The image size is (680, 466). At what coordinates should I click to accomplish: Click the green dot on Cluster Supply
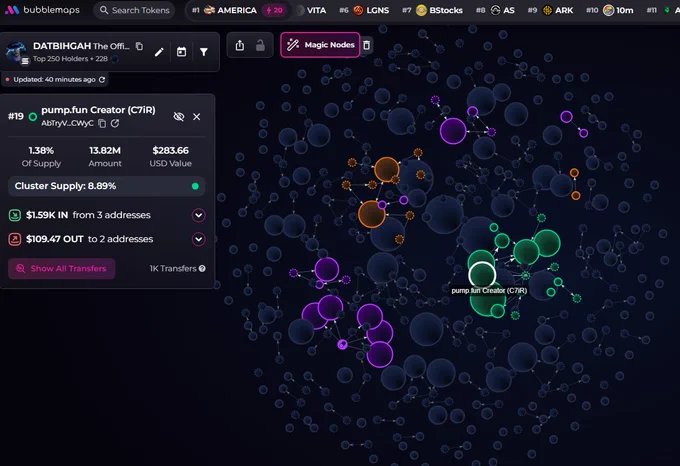point(195,186)
